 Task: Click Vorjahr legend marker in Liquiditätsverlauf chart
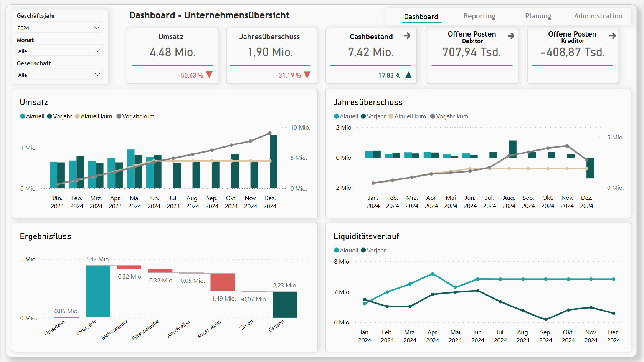coord(363,251)
